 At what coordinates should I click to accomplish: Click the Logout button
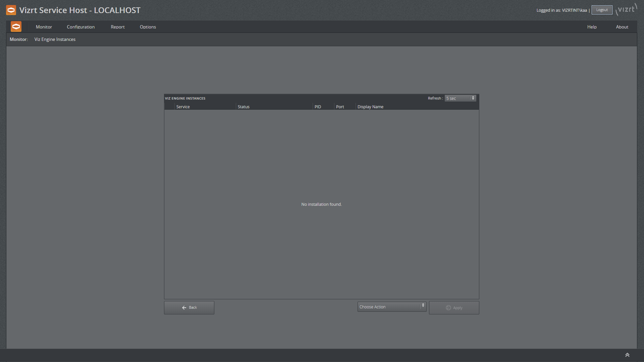601,10
